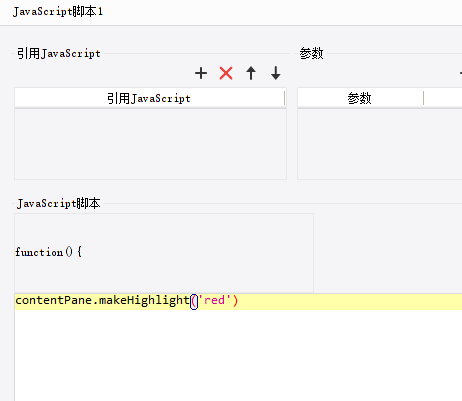Click the move up arrow icon

pyautogui.click(x=251, y=73)
